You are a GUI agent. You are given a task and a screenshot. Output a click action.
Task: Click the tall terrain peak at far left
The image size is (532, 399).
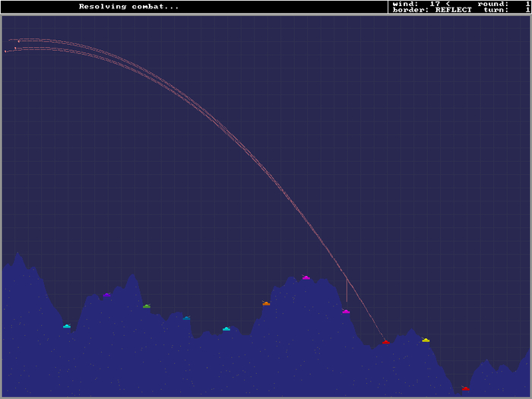click(x=19, y=257)
